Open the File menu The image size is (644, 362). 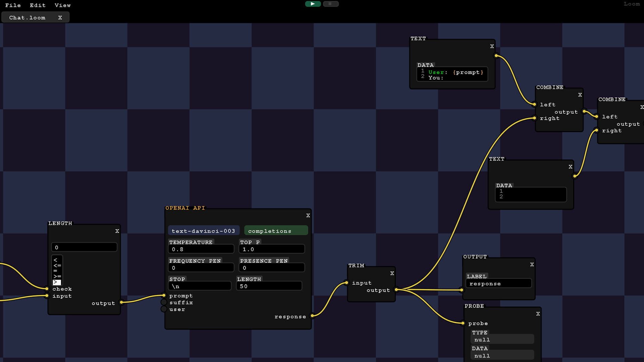(x=13, y=5)
